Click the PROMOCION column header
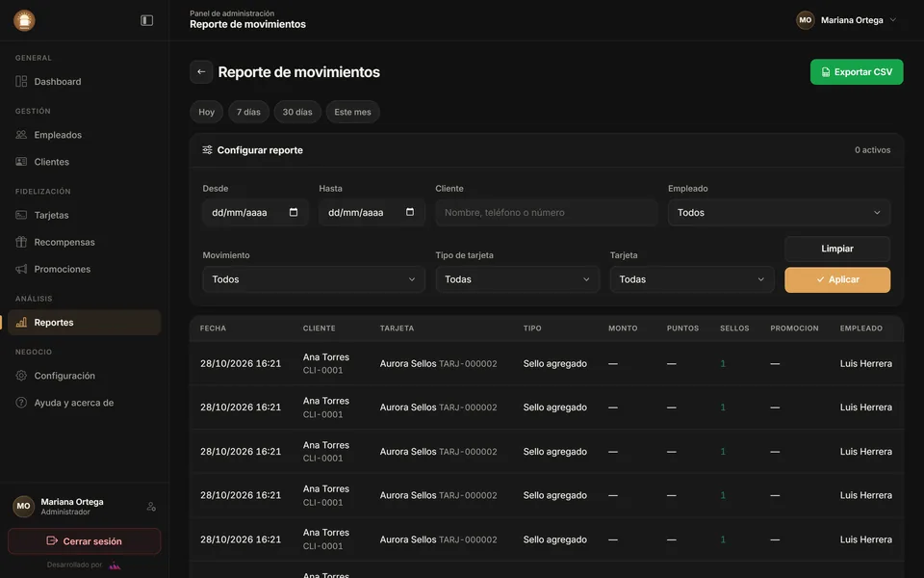924x578 pixels. tap(794, 328)
